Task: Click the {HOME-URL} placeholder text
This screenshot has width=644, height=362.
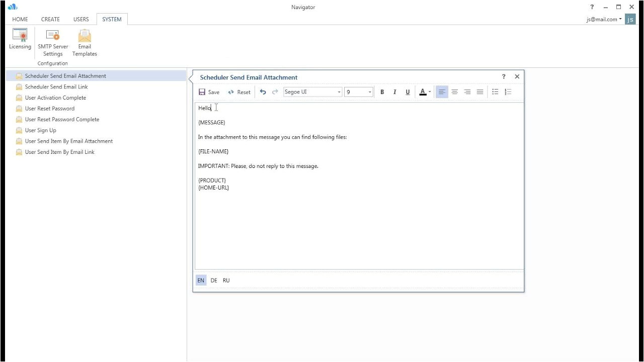Action: [x=214, y=188]
